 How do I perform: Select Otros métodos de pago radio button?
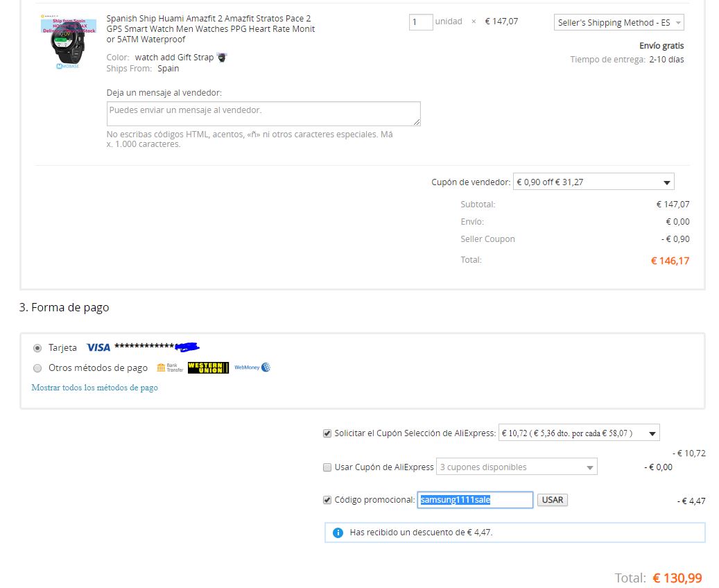click(37, 367)
